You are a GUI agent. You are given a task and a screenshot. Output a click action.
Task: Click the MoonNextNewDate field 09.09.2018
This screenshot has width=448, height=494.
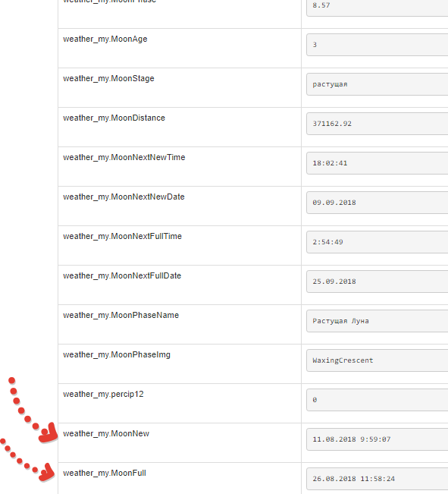pos(378,203)
